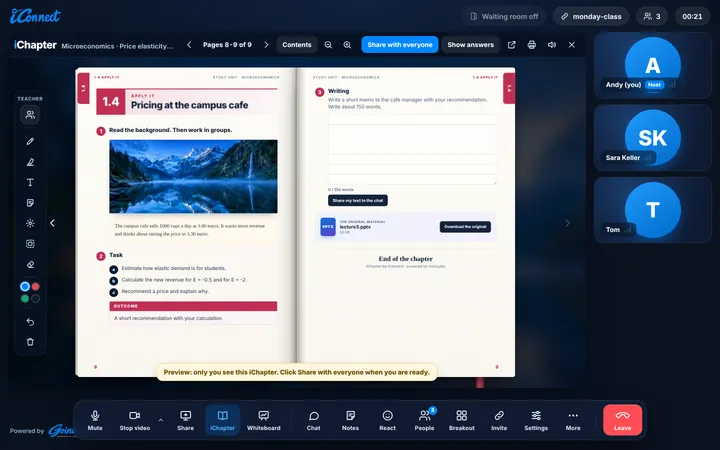Open the Notes panel

pos(350,420)
